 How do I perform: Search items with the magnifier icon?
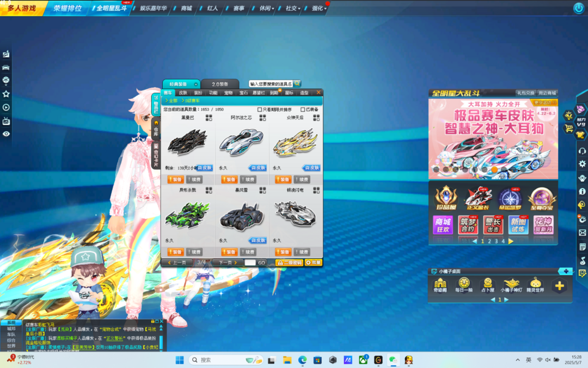tap(297, 83)
